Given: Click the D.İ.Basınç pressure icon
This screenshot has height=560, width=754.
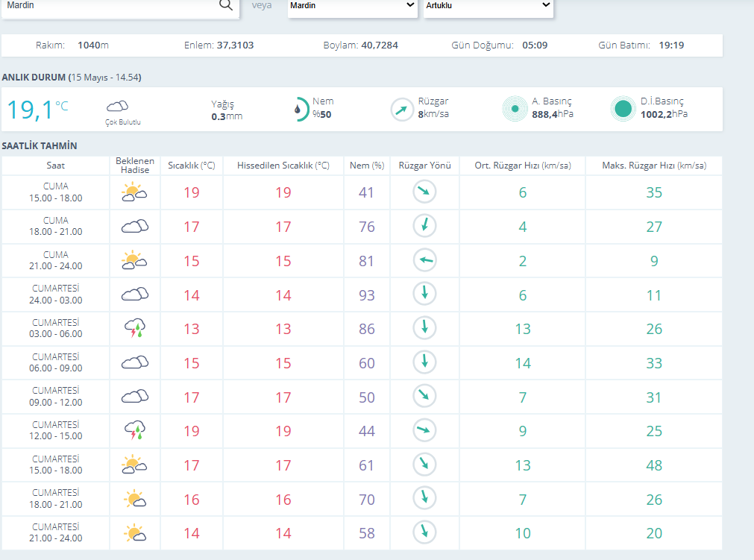Looking at the screenshot, I should 623,109.
